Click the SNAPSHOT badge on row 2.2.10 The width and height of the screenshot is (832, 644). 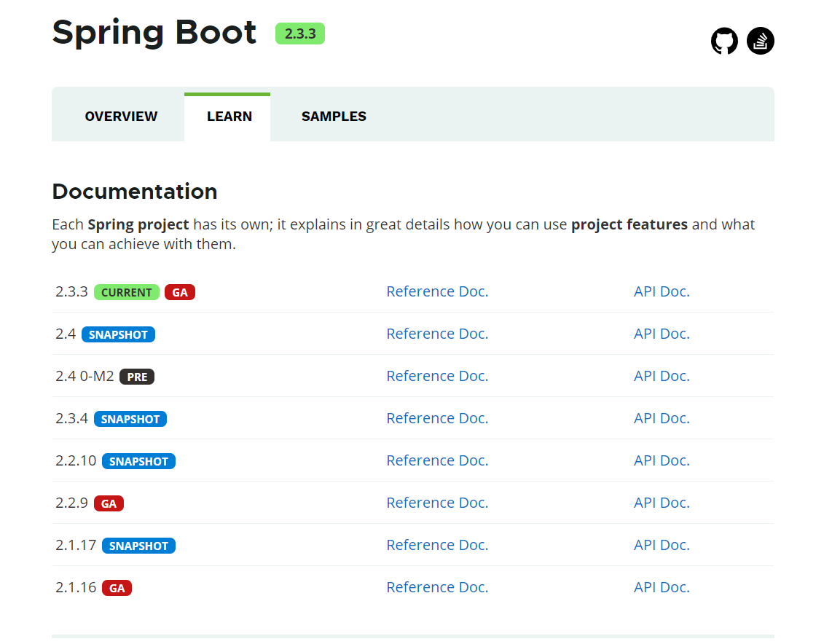(x=138, y=462)
